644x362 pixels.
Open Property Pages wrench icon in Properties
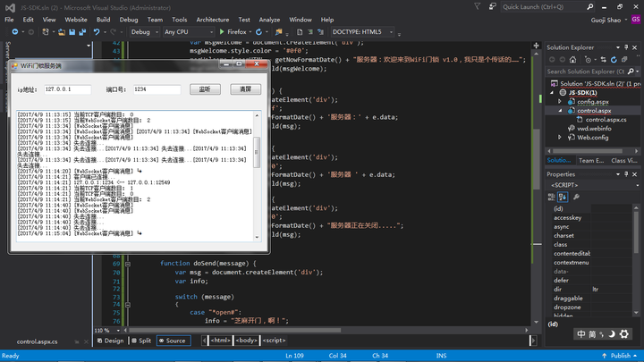click(577, 196)
